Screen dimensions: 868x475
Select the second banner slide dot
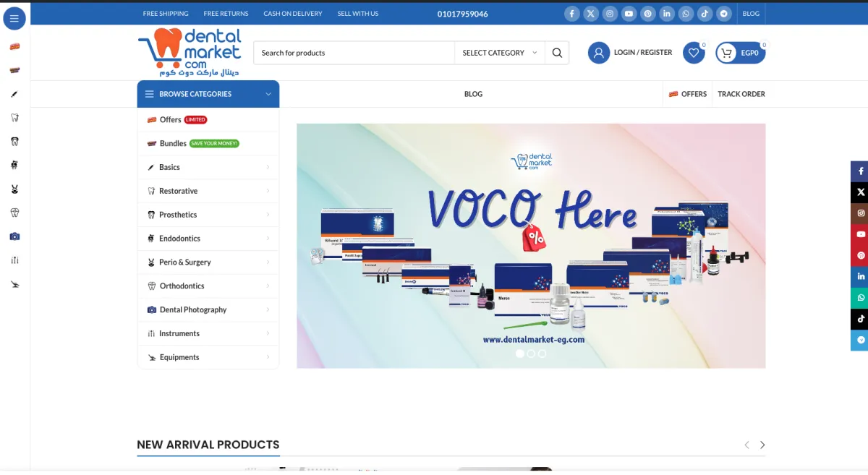(531, 354)
